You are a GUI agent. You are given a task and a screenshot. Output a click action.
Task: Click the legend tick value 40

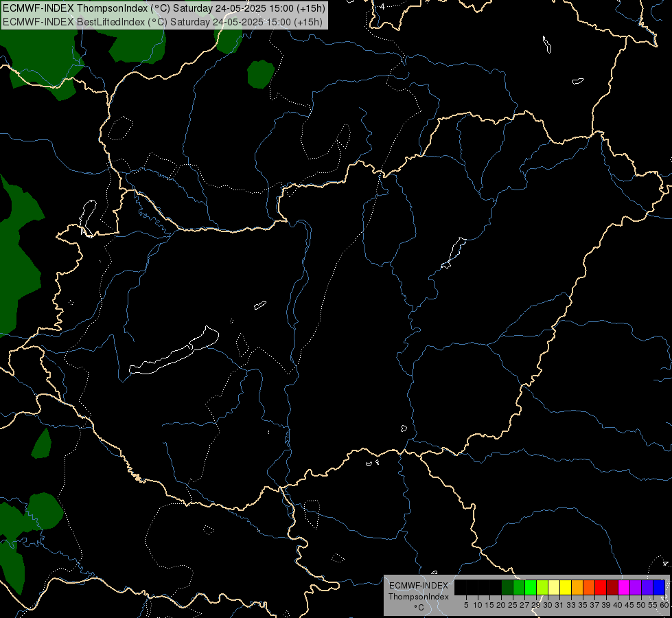[x=618, y=605]
